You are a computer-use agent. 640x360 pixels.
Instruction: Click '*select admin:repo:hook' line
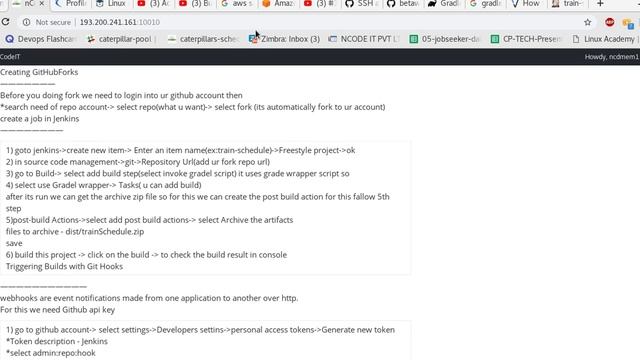51,353
